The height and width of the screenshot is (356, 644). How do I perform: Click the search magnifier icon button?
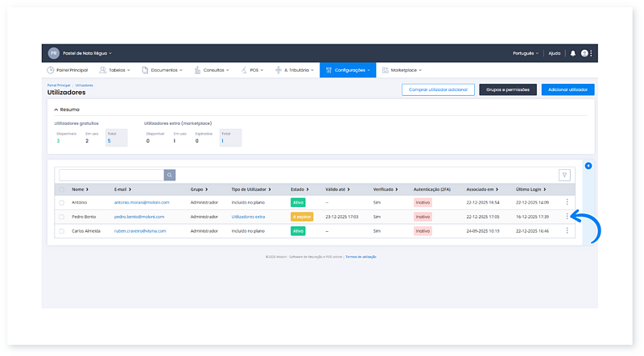170,175
